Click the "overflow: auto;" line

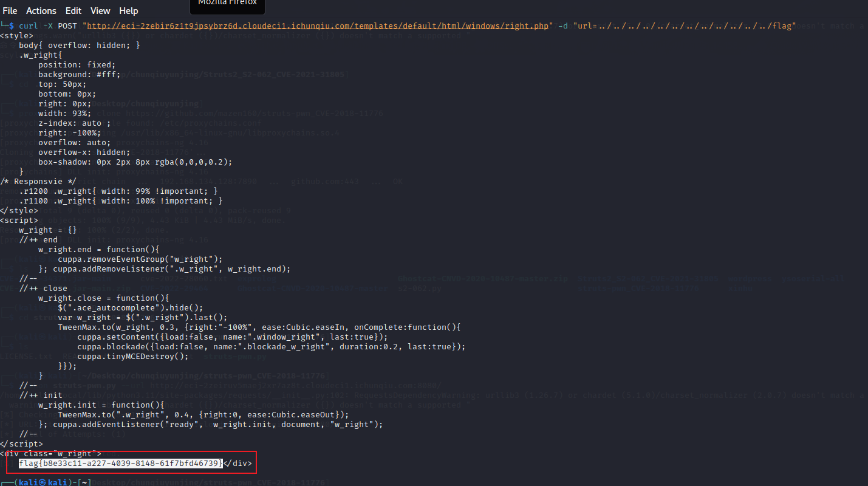pos(75,143)
